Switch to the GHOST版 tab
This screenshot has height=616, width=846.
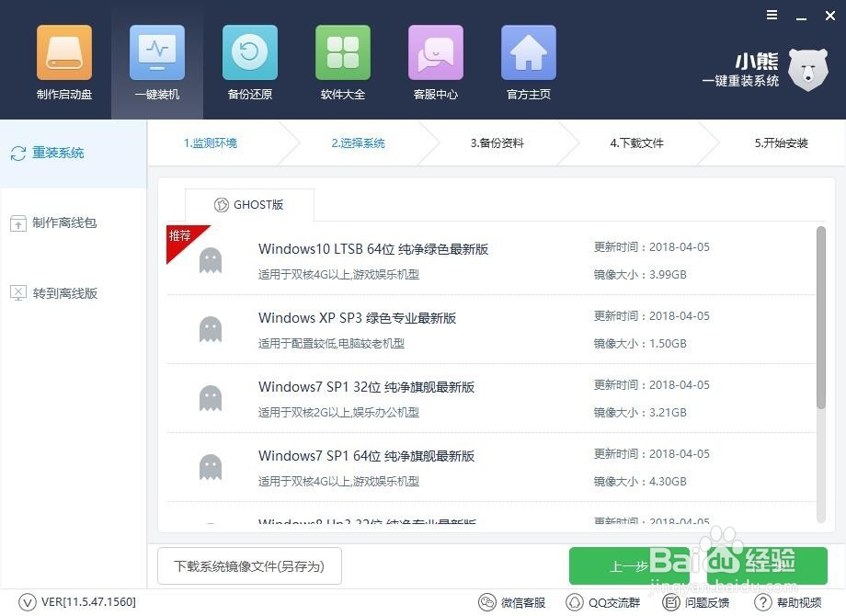249,204
